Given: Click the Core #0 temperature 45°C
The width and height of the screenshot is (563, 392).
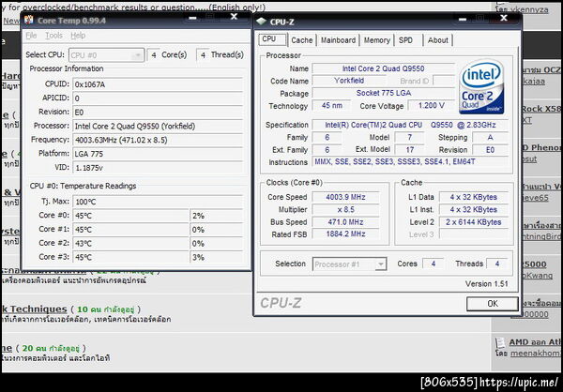Looking at the screenshot, I should click(x=130, y=216).
